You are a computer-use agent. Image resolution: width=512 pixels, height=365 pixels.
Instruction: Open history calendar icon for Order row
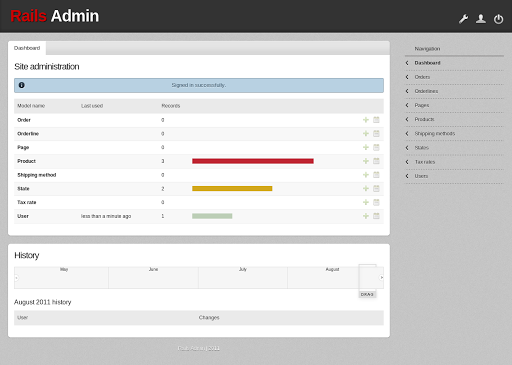coord(376,120)
